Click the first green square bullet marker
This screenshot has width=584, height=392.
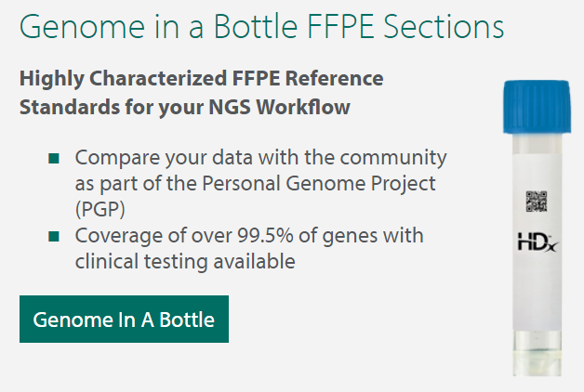coord(54,158)
